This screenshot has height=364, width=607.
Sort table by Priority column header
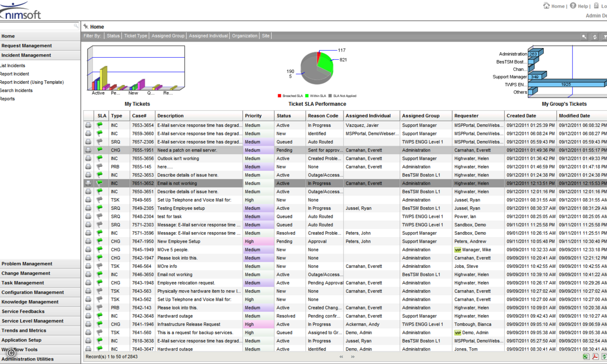click(258, 116)
